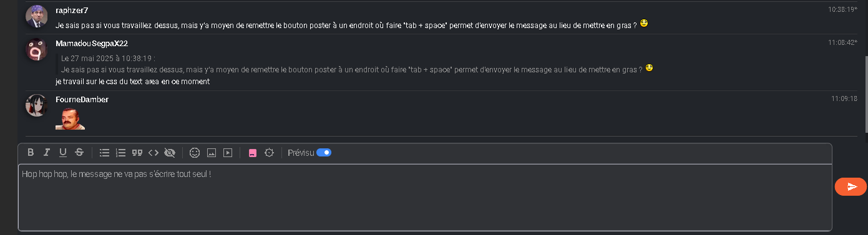The height and width of the screenshot is (235, 868).
Task: Insert a numbered list
Action: 121,153
